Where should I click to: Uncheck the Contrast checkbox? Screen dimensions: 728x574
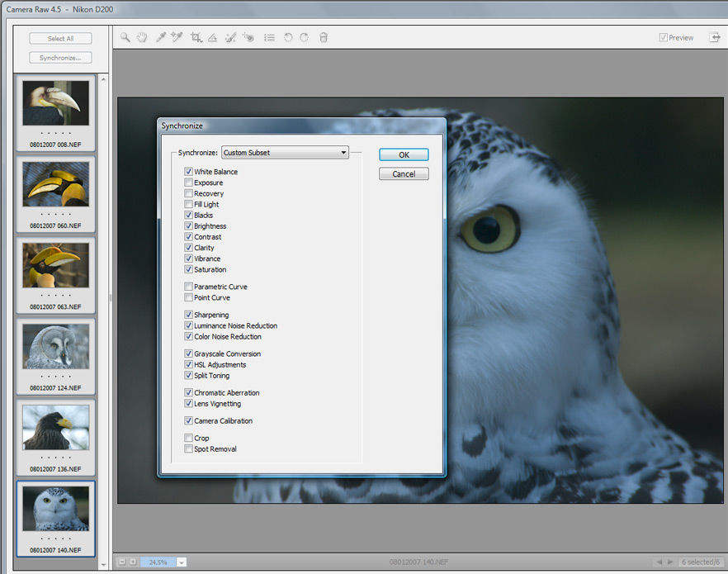tap(188, 237)
